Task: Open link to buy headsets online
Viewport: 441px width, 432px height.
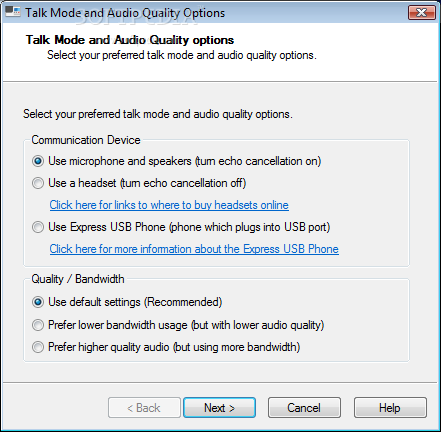Action: coord(169,205)
